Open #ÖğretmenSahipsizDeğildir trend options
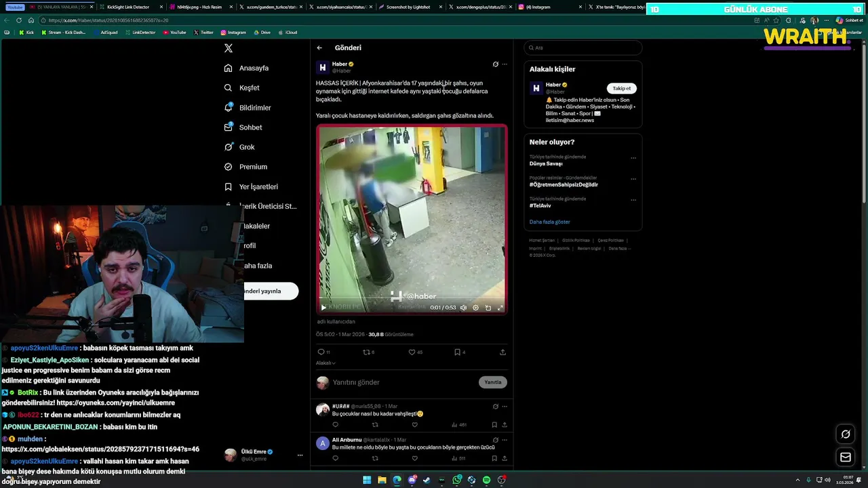Screen dimensions: 868x488 pos(633,180)
